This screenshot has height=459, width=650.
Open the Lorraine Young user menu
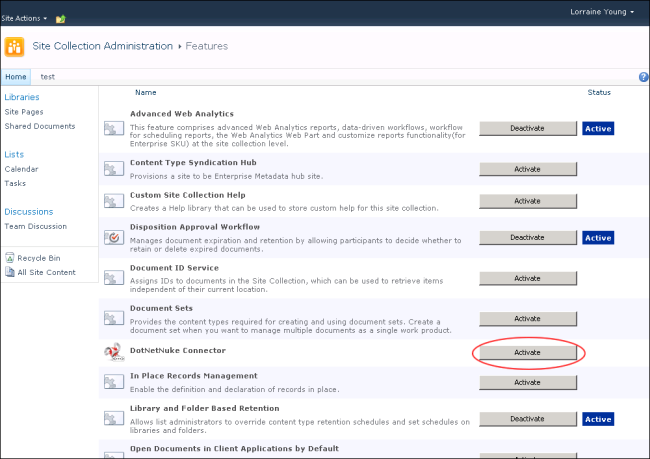[602, 12]
